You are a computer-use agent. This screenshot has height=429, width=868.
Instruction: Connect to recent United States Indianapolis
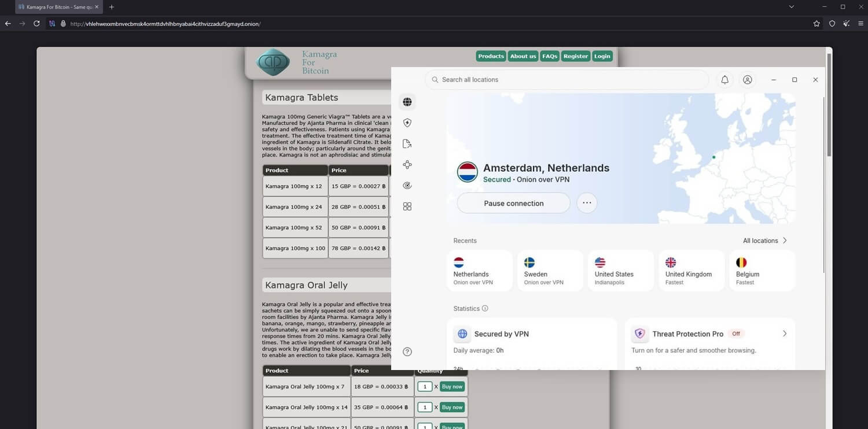point(621,271)
